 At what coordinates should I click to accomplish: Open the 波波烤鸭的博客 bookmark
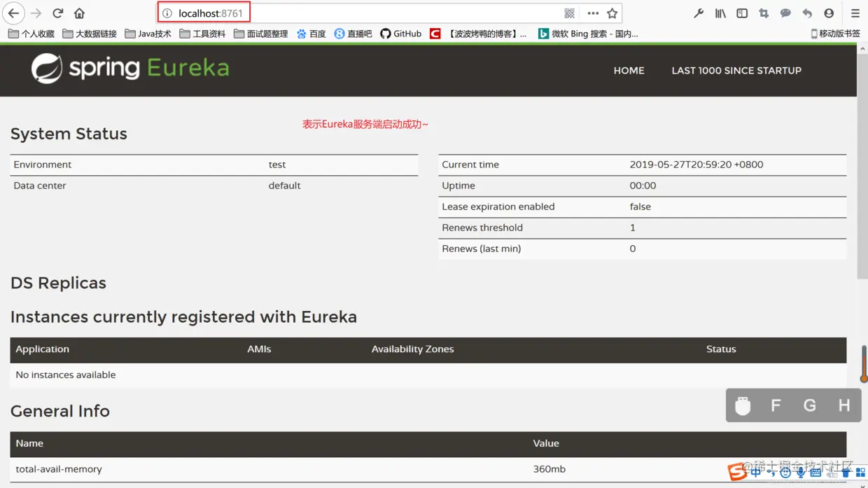478,34
